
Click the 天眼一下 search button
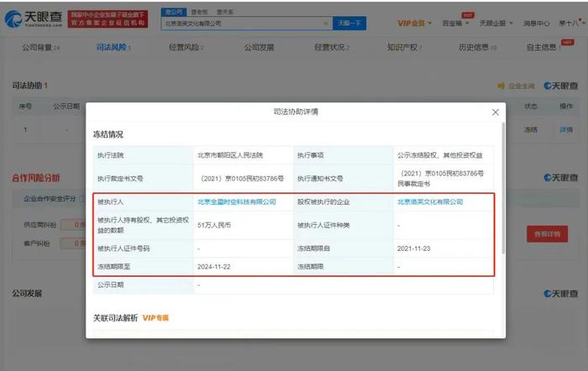click(x=349, y=24)
